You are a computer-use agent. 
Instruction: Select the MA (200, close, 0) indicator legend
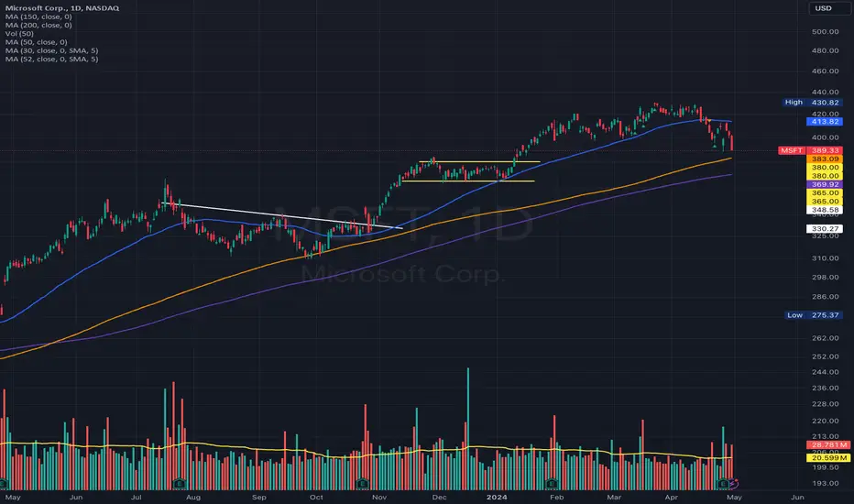38,25
